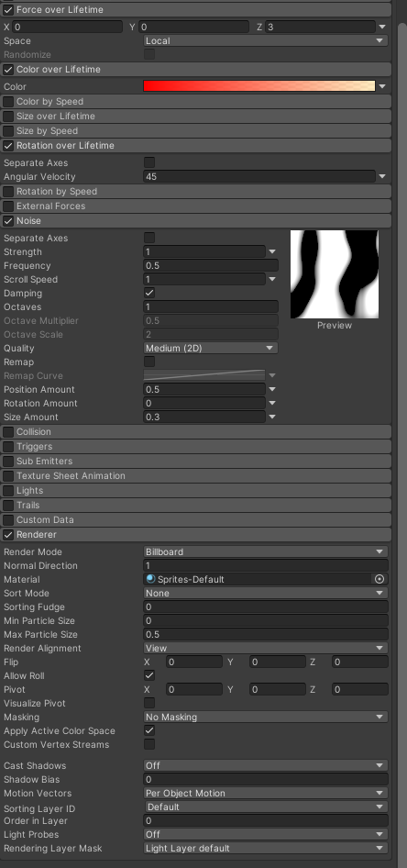Viewport: 407px width, 868px height.
Task: Click the Normal Direction input field
Action: point(266,566)
